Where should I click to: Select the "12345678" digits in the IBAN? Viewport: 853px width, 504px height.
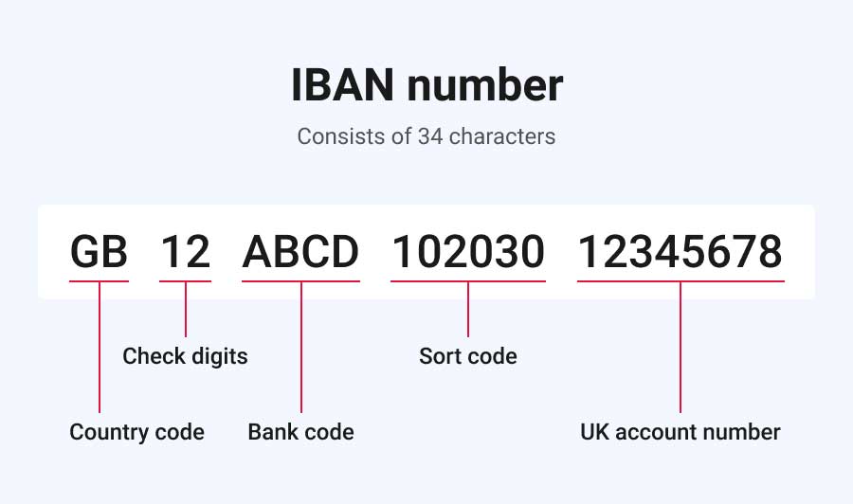[x=680, y=253]
